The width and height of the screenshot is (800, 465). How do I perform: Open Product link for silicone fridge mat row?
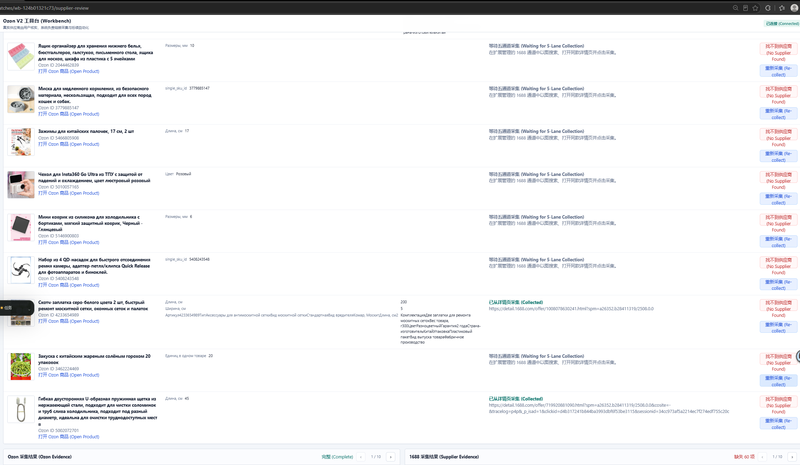68,242
